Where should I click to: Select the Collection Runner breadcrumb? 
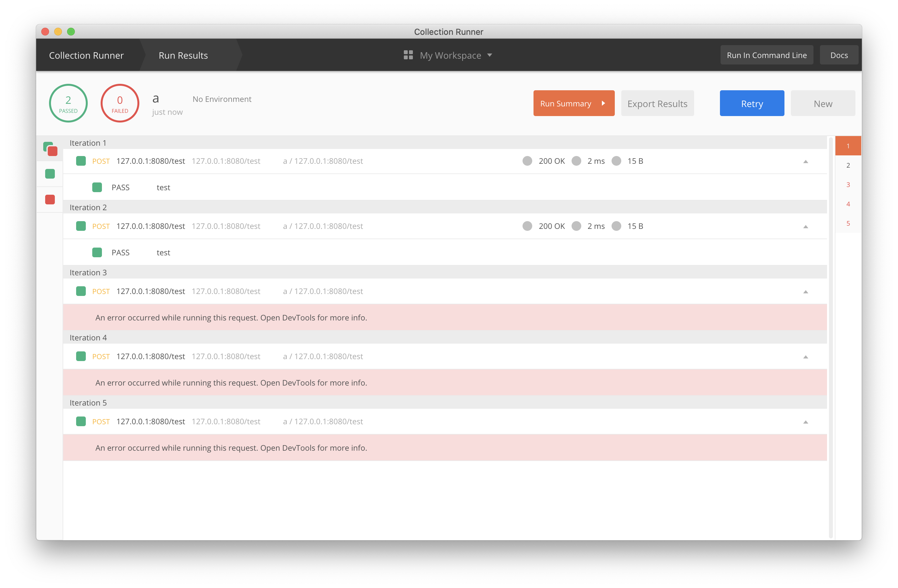(x=86, y=55)
